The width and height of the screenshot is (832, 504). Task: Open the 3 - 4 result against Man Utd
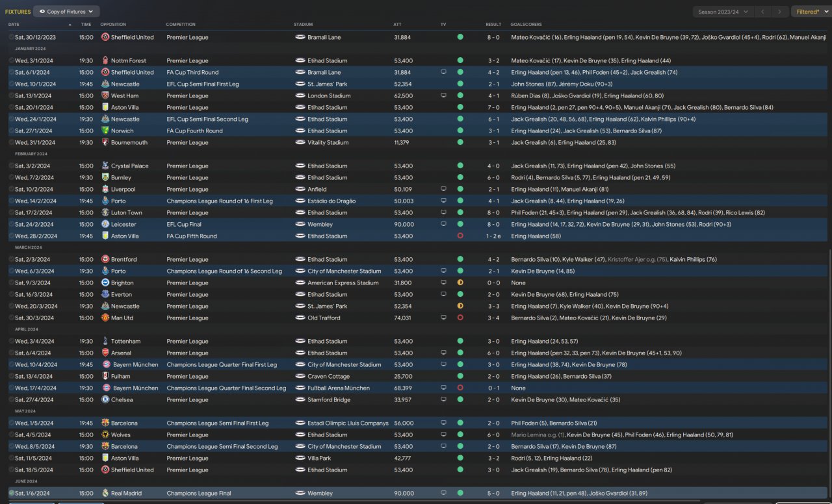493,318
